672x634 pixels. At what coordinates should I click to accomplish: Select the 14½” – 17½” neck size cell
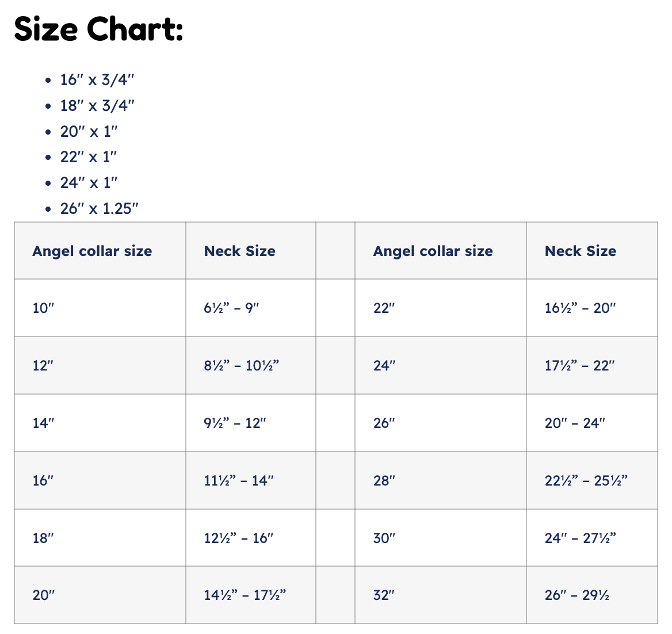pyautogui.click(x=251, y=595)
